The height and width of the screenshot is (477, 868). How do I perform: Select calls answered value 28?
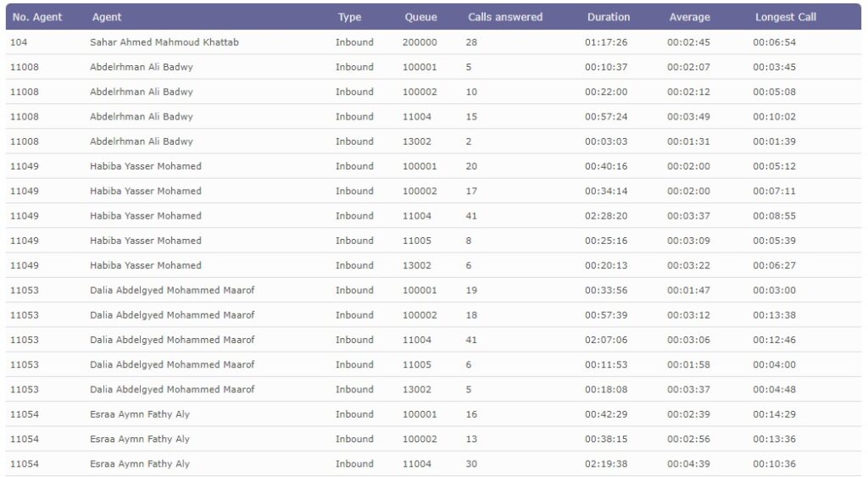(471, 42)
